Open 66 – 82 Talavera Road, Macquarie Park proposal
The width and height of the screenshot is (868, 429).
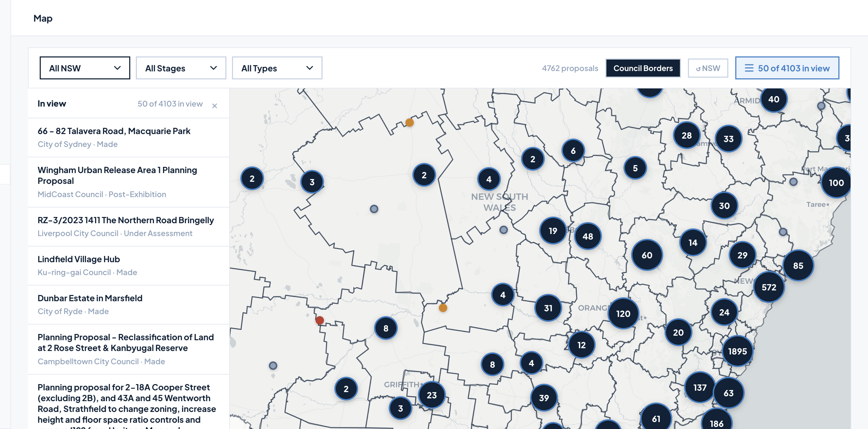[129, 137]
